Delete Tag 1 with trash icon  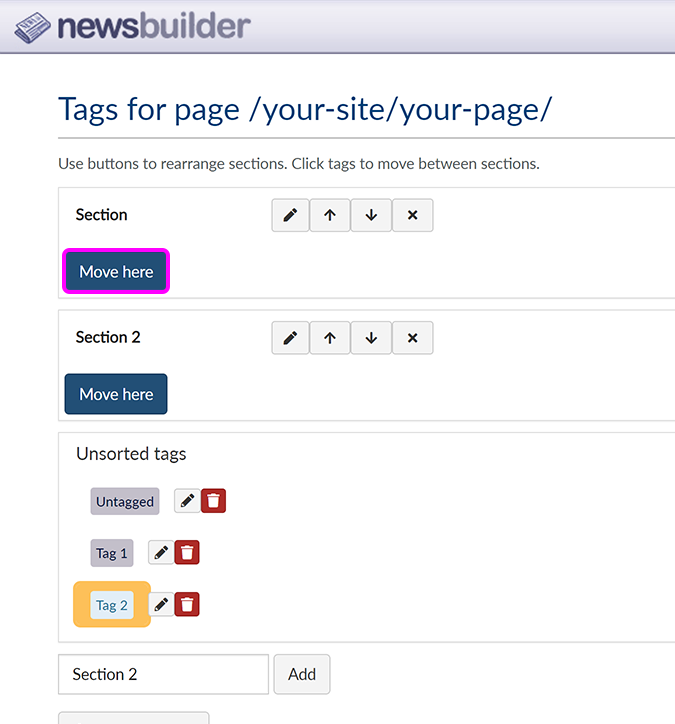point(187,552)
